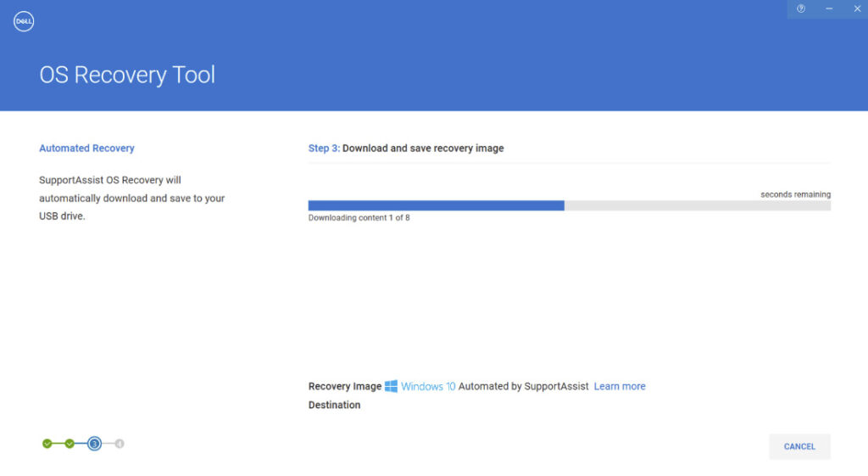The width and height of the screenshot is (868, 476).
Task: Click 'Automated by SupportAssist' text
Action: point(523,386)
